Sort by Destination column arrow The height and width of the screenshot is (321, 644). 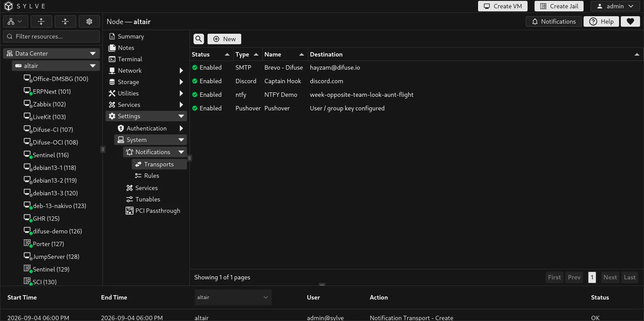click(x=637, y=54)
